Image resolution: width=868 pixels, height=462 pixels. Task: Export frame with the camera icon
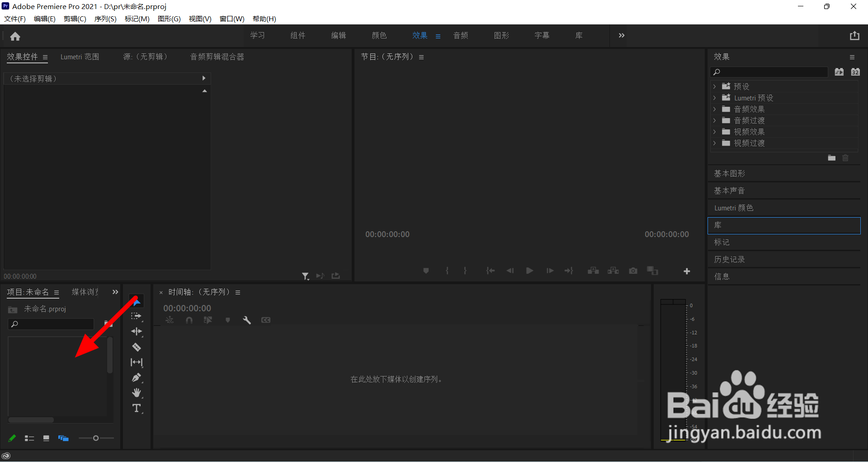633,271
